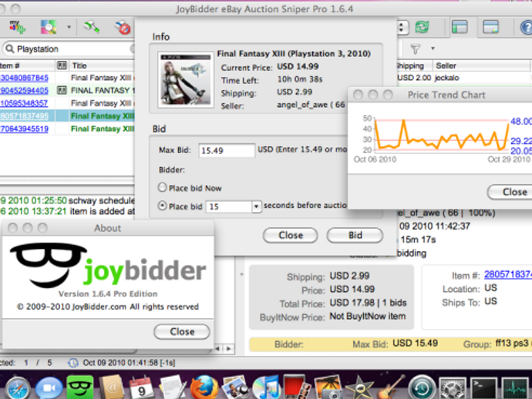Click the cancel snipe toolbar icon

[x=123, y=28]
